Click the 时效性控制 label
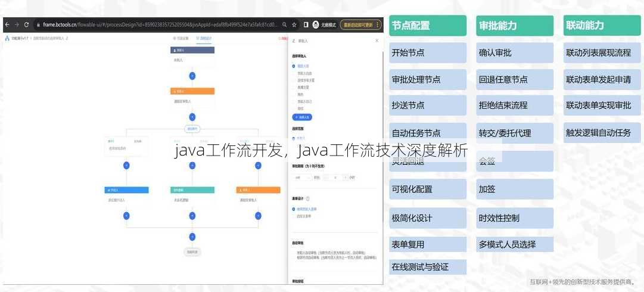This screenshot has height=292, width=644. [x=499, y=218]
